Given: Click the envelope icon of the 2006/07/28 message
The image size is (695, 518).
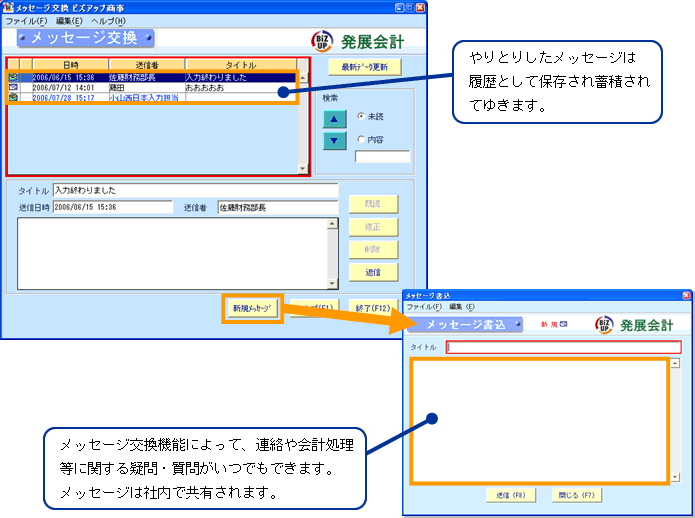Looking at the screenshot, I should point(13,98).
